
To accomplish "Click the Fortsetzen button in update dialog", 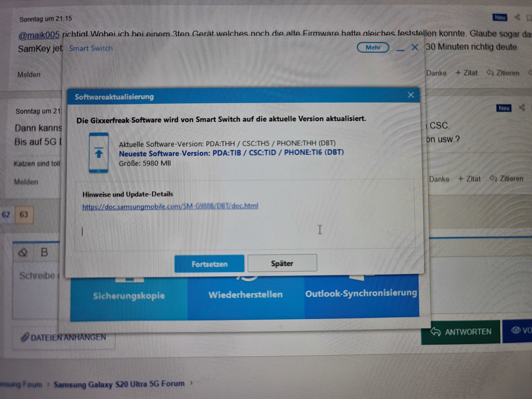I will click(209, 264).
